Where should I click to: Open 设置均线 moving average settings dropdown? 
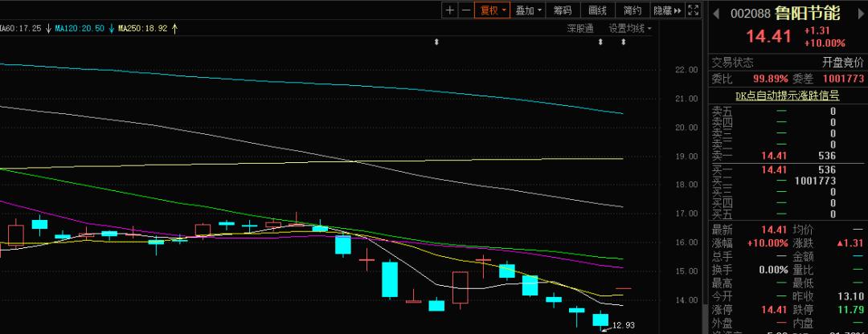[x=630, y=28]
